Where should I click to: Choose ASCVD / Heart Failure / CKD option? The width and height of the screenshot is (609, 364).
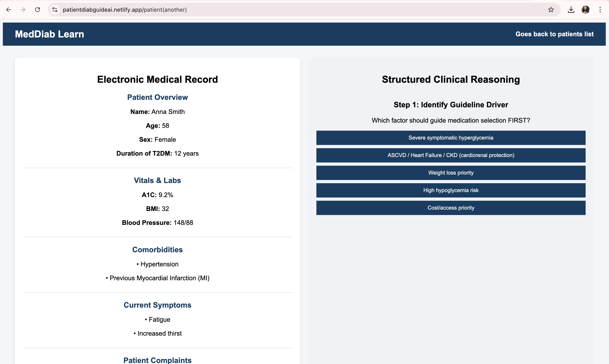pos(451,155)
